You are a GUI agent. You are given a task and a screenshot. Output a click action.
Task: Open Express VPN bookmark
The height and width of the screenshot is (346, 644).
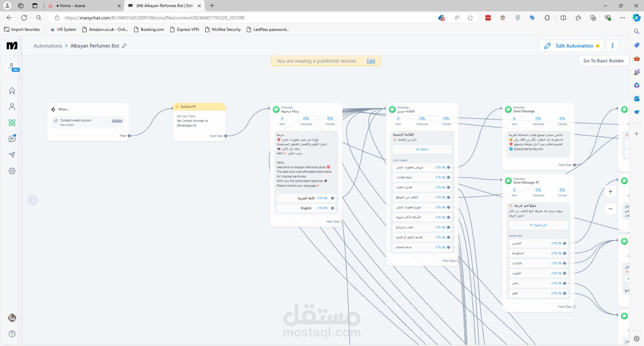tap(185, 29)
